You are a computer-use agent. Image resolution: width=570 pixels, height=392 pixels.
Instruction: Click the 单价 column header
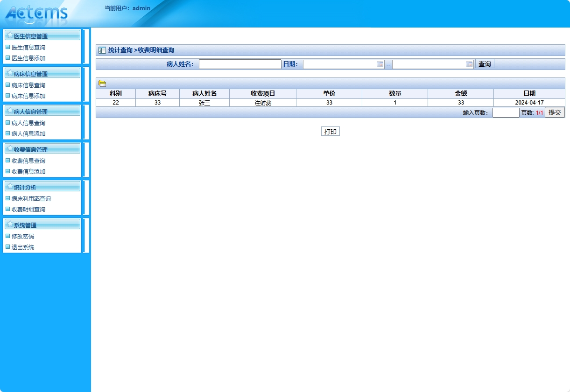(329, 94)
